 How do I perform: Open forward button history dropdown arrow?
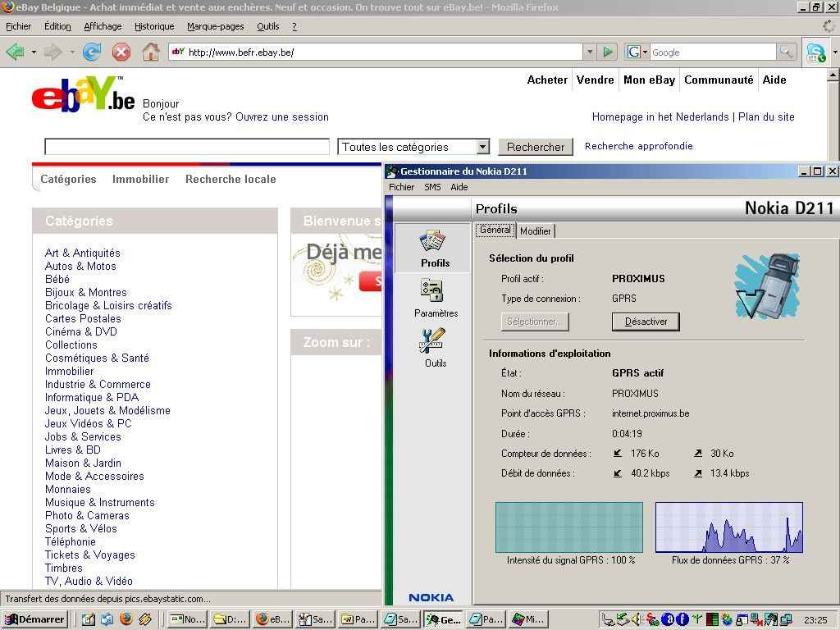(x=72, y=52)
